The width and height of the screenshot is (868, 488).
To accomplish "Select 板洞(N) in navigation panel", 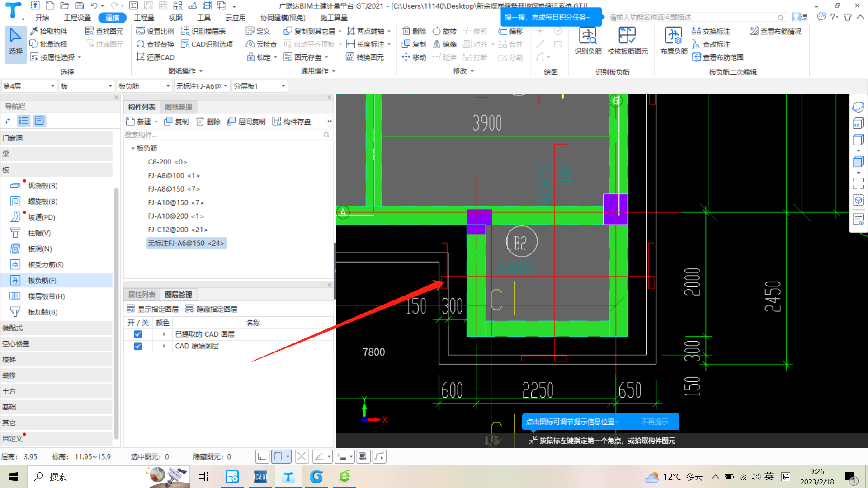I will coord(57,249).
